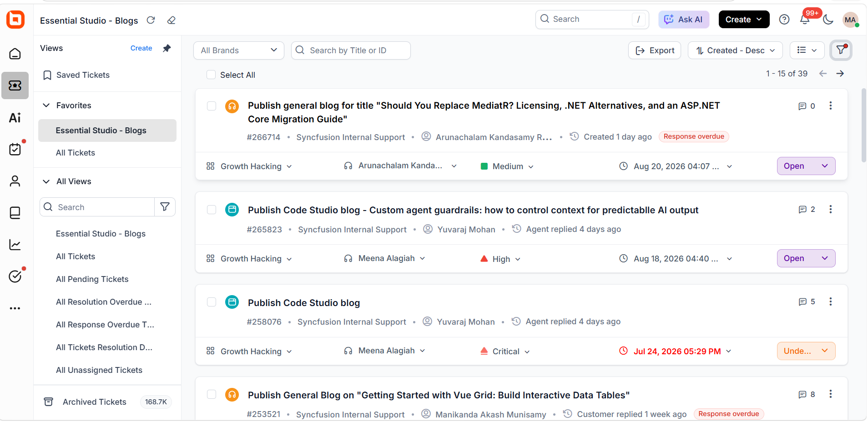
Task: Open the custom agent guardrails ticket title
Action: [x=473, y=210]
